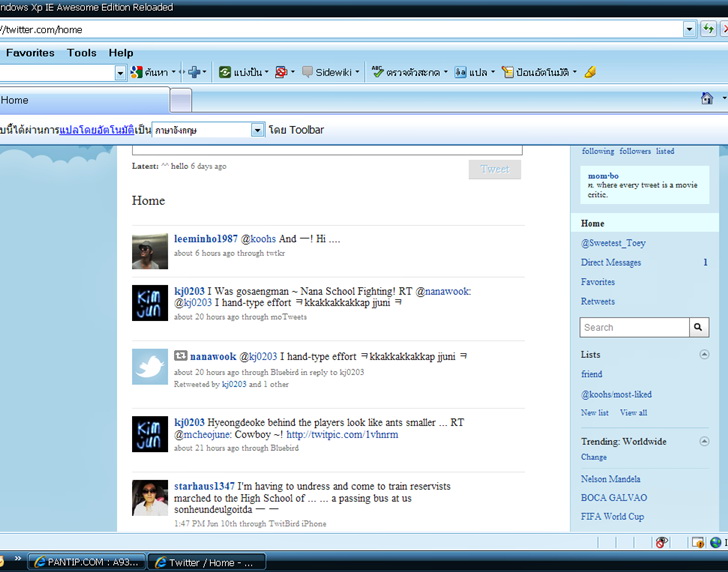728x572 pixels.
Task: Click the green refresh arrows button
Action: (x=708, y=29)
